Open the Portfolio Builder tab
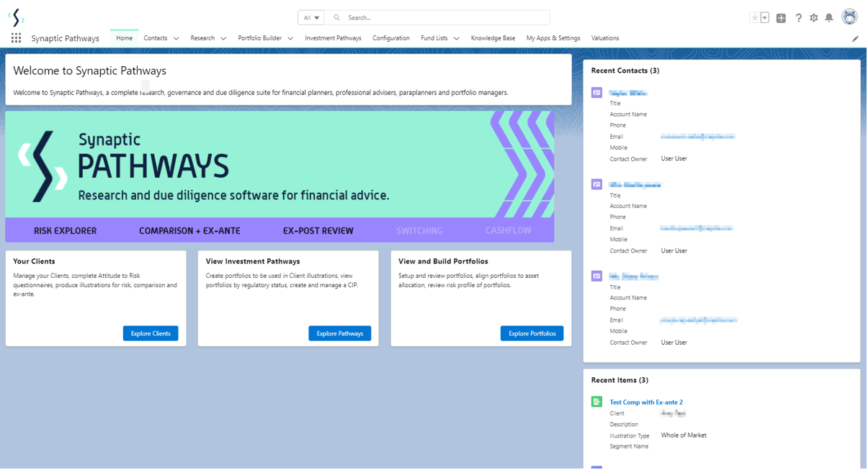The height and width of the screenshot is (470, 868). (x=260, y=38)
